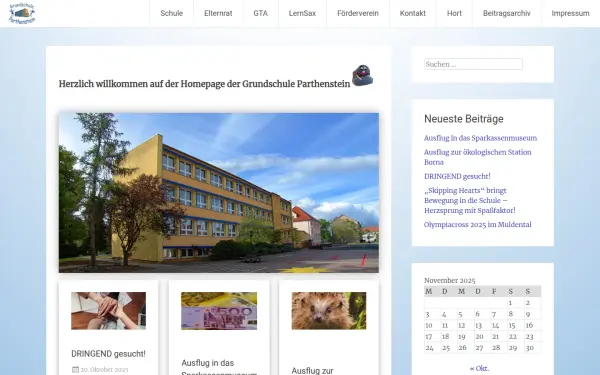Open the sidebar link DRINGEND gesucht!
600x375 pixels.
click(x=457, y=176)
